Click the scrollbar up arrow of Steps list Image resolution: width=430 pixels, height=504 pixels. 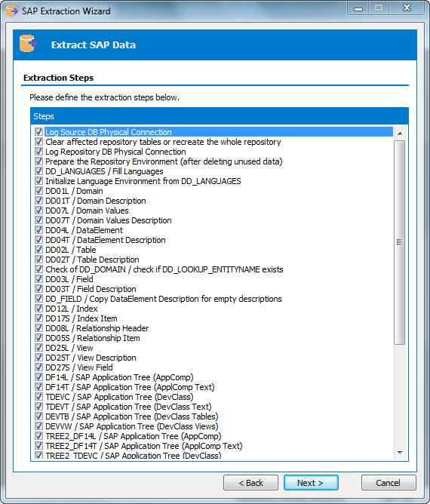400,133
